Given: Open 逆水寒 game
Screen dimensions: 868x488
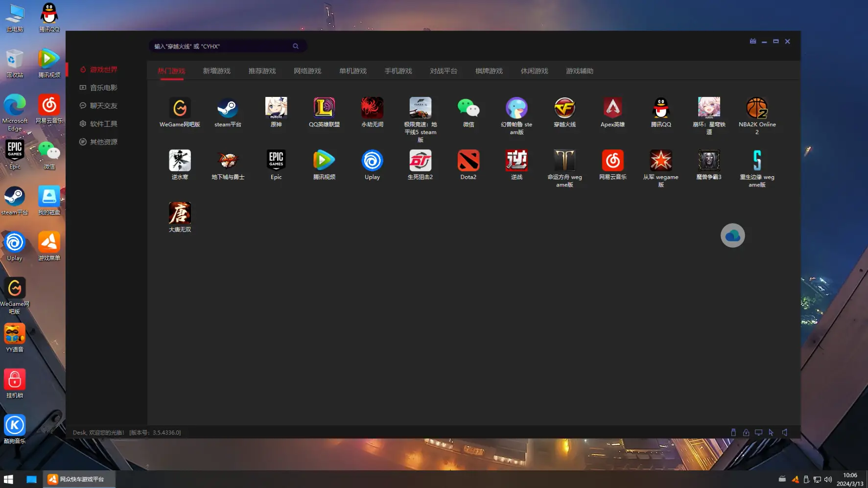Looking at the screenshot, I should coord(180,165).
